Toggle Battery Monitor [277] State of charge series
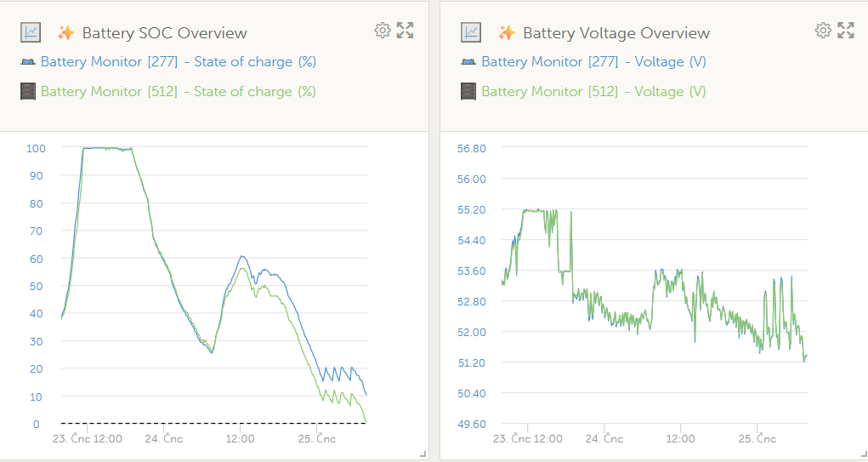 point(178,62)
